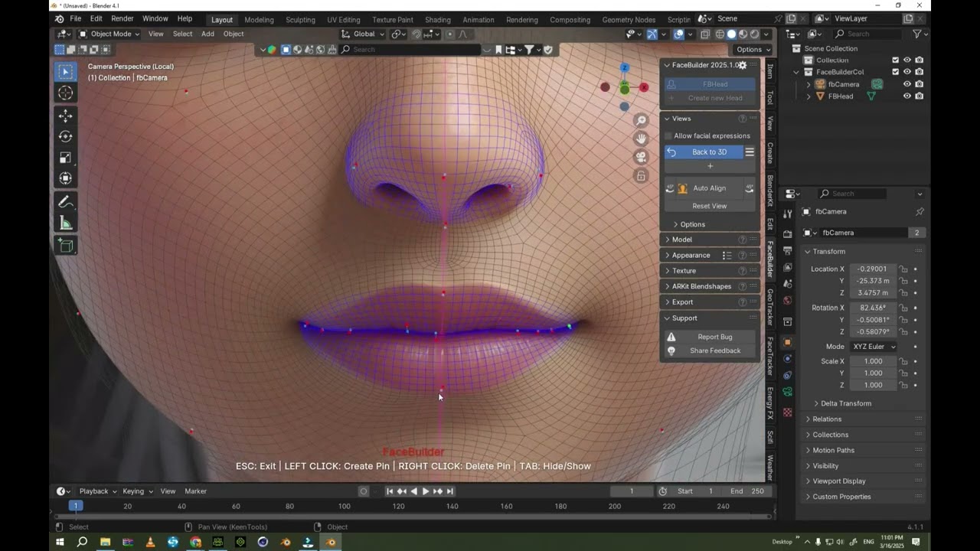The width and height of the screenshot is (980, 551).
Task: Open Camera data properties tab icon
Action: pyautogui.click(x=787, y=392)
